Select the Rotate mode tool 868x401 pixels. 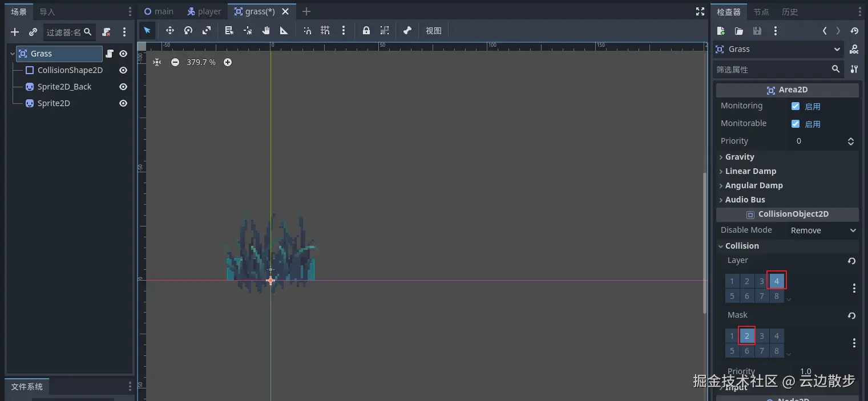click(188, 31)
